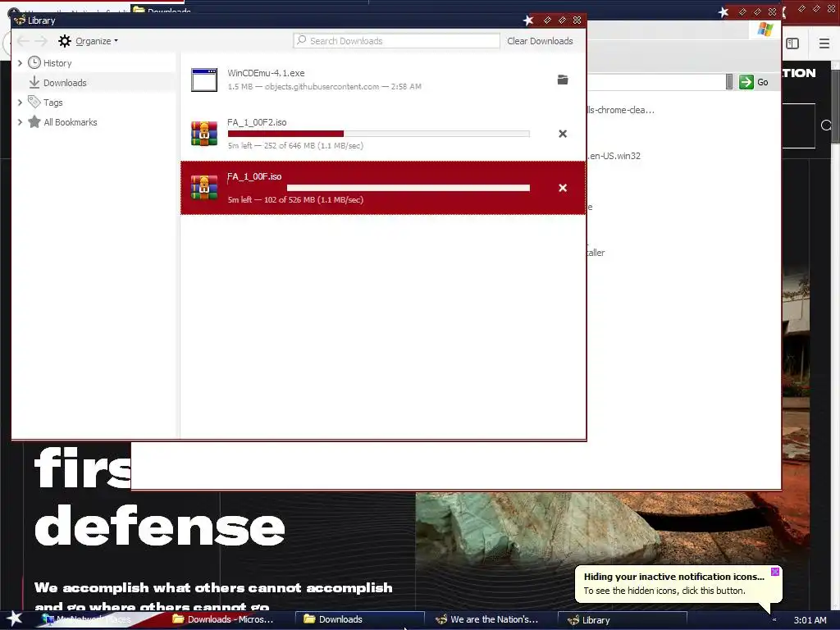Open Start menu star button
Image resolution: width=840 pixels, height=630 pixels.
(x=14, y=619)
